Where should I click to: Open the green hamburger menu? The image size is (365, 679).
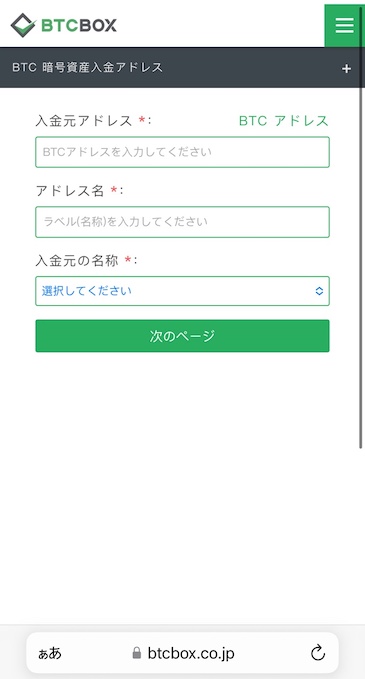pos(344,26)
